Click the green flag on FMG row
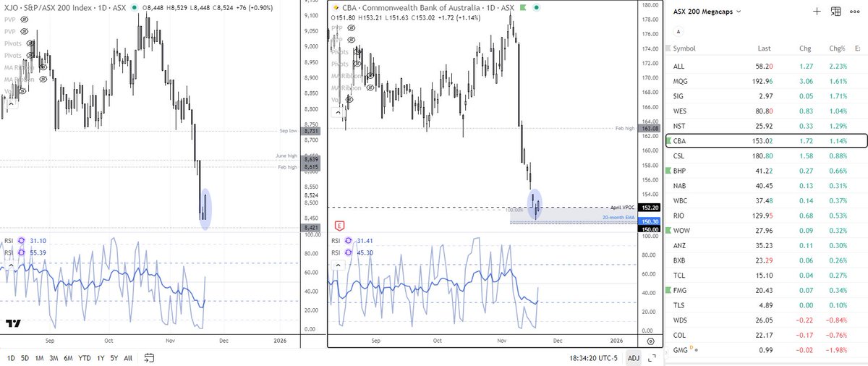The image size is (868, 366). coord(669,290)
